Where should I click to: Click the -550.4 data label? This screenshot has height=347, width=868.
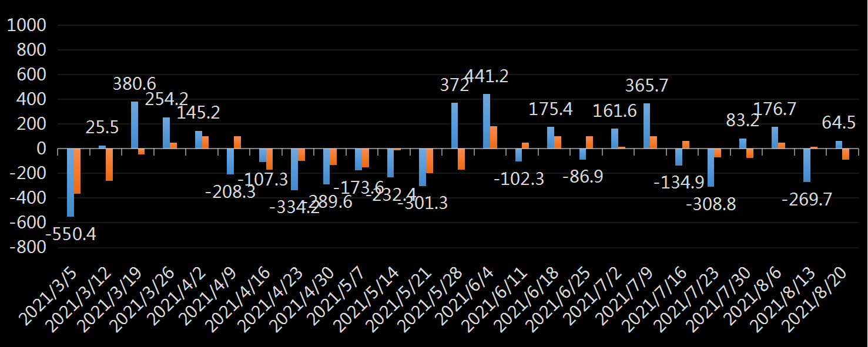(72, 234)
